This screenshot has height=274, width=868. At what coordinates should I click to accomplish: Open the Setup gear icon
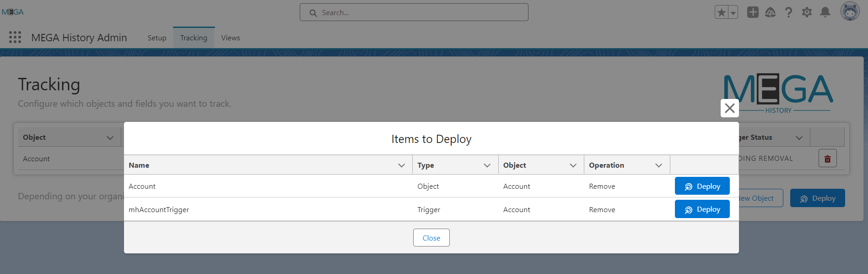807,12
